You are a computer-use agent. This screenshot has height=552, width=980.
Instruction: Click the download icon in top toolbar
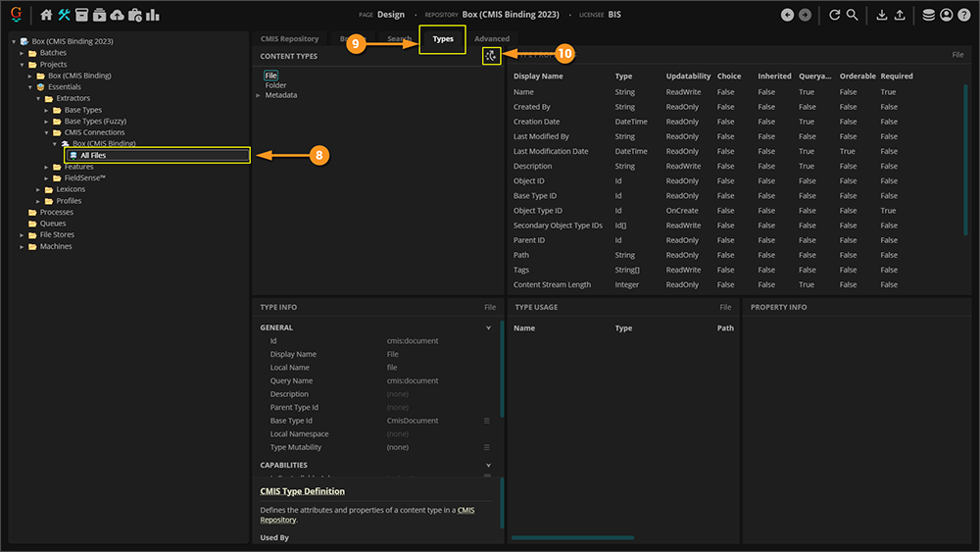pyautogui.click(x=882, y=15)
